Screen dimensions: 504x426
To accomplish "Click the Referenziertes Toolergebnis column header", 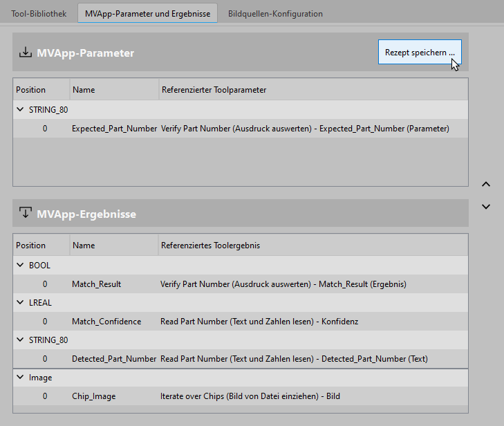I will click(210, 246).
